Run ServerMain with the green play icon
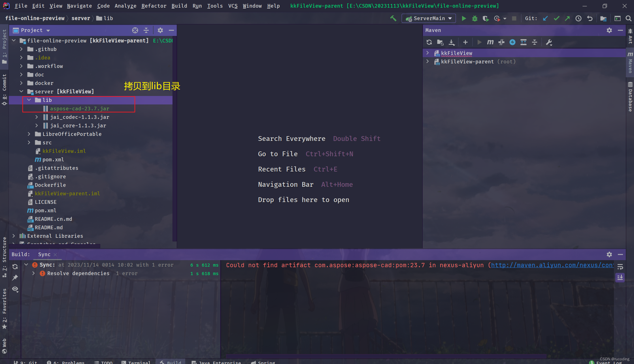 coord(464,18)
